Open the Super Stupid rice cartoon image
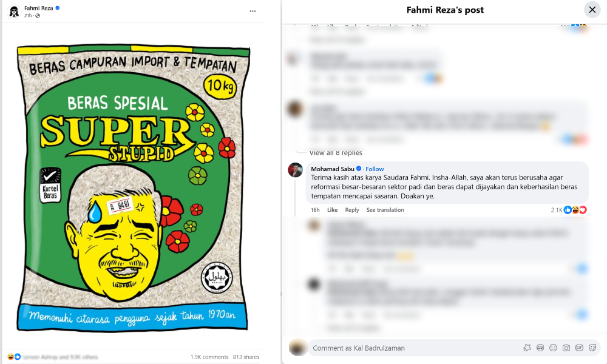 (133, 189)
